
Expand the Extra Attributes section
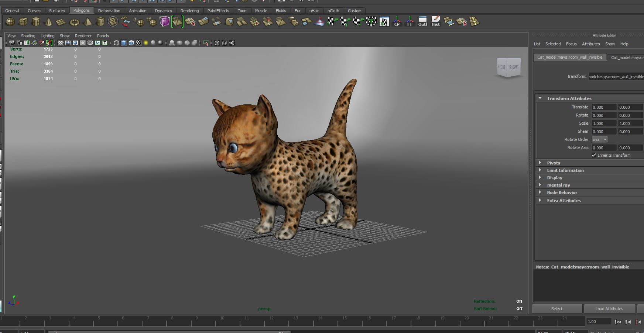540,200
